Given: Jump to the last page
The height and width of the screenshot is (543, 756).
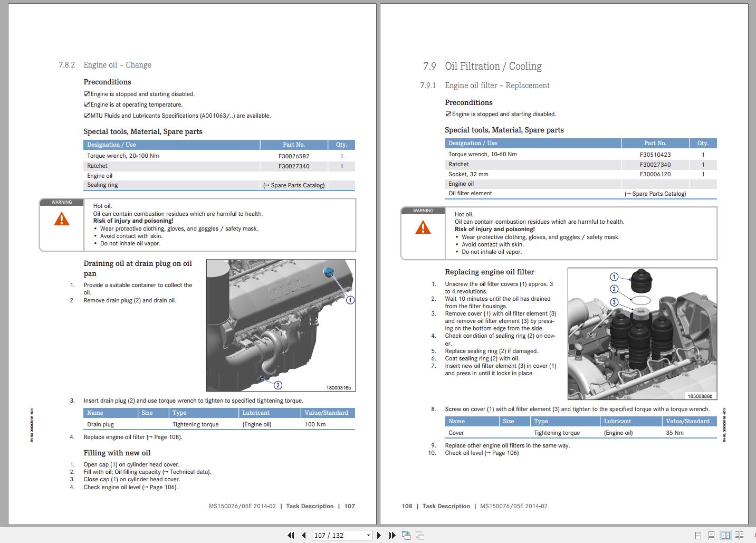Looking at the screenshot, I should coord(392,535).
